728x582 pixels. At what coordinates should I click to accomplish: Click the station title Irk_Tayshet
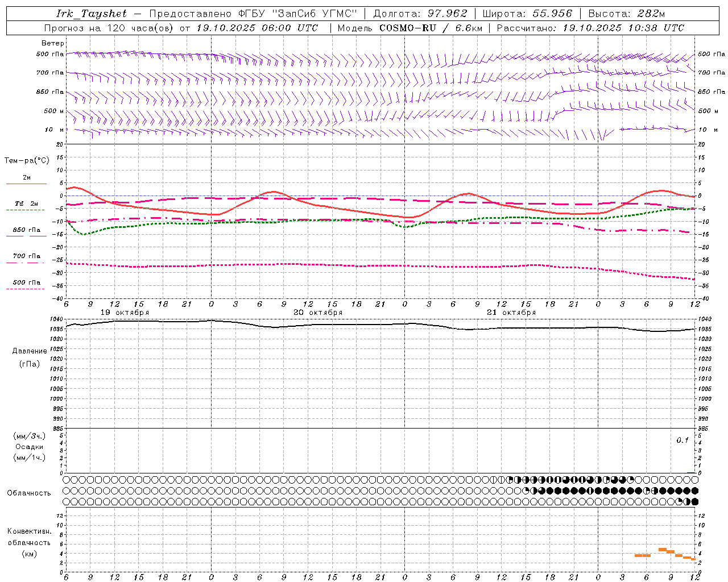pyautogui.click(x=92, y=14)
